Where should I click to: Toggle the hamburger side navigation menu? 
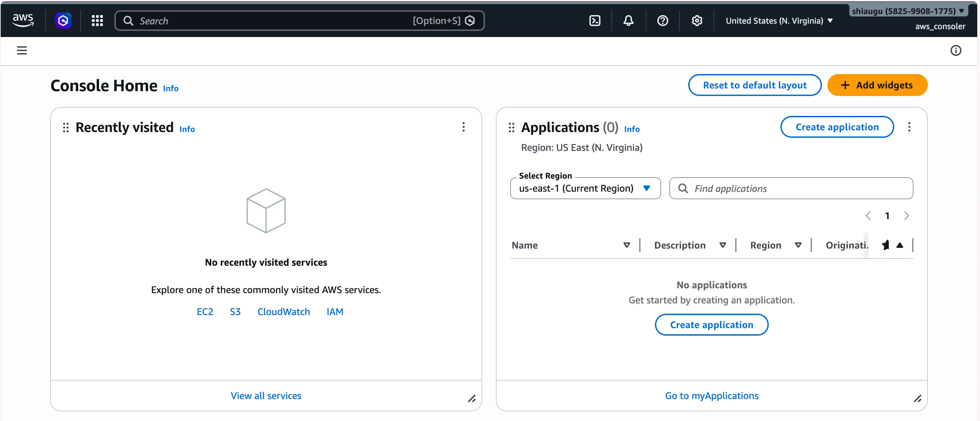point(22,50)
